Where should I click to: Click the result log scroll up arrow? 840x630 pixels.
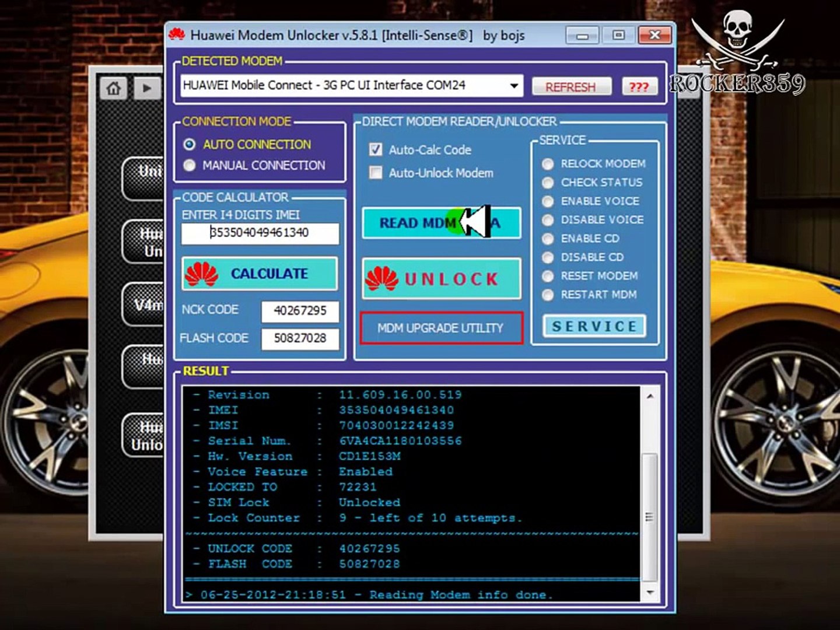point(650,396)
